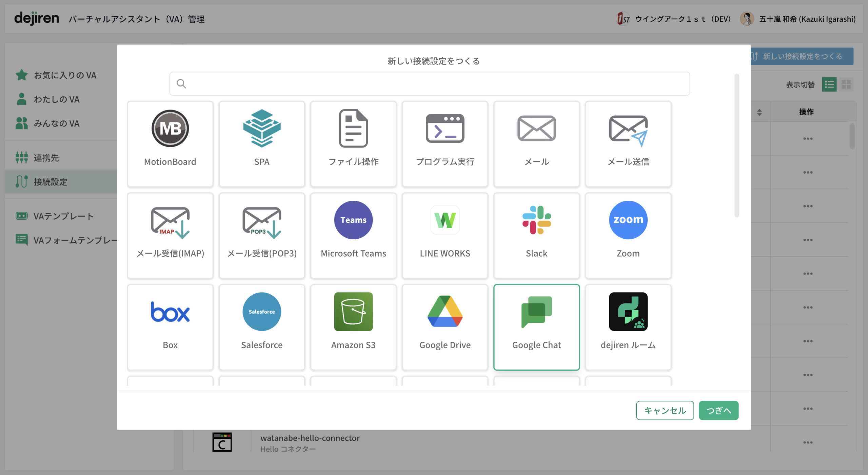Choose the メール送信 connector tile
The width and height of the screenshot is (868, 475).
(x=628, y=144)
